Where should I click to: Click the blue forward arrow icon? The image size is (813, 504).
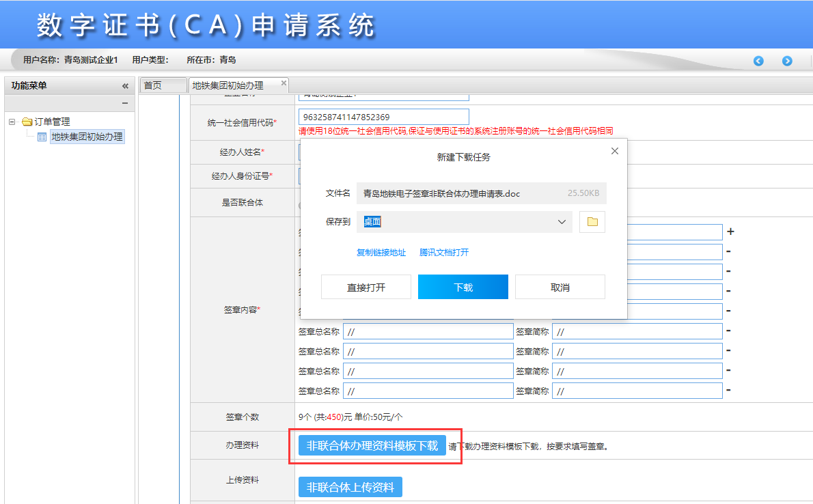tap(787, 61)
